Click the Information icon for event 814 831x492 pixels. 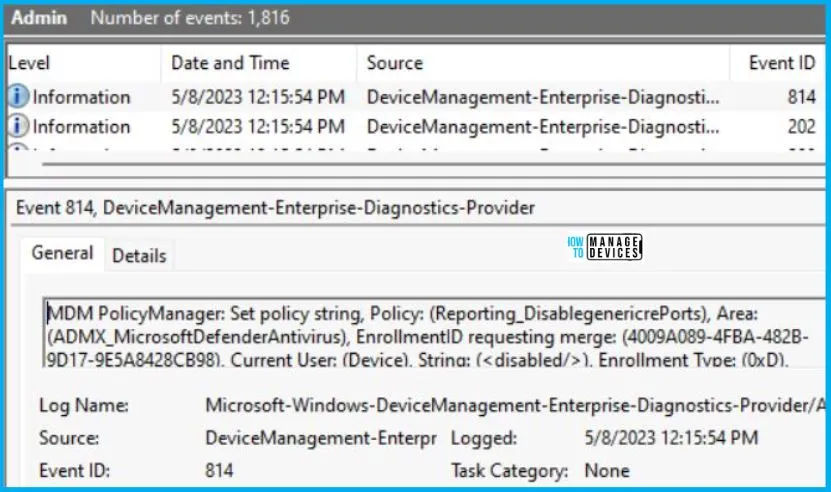point(17,96)
